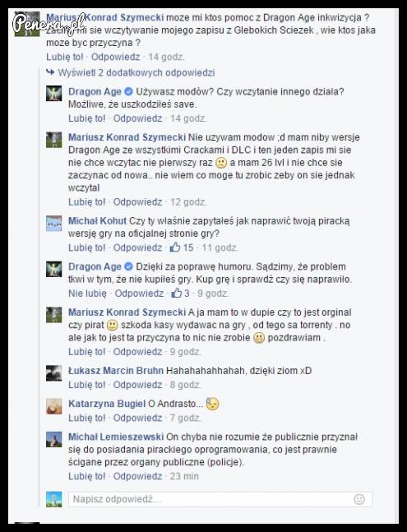Reply to Michał Lemieszewski via 'Odpowiedz'
This screenshot has height=532, width=407.
(137, 476)
